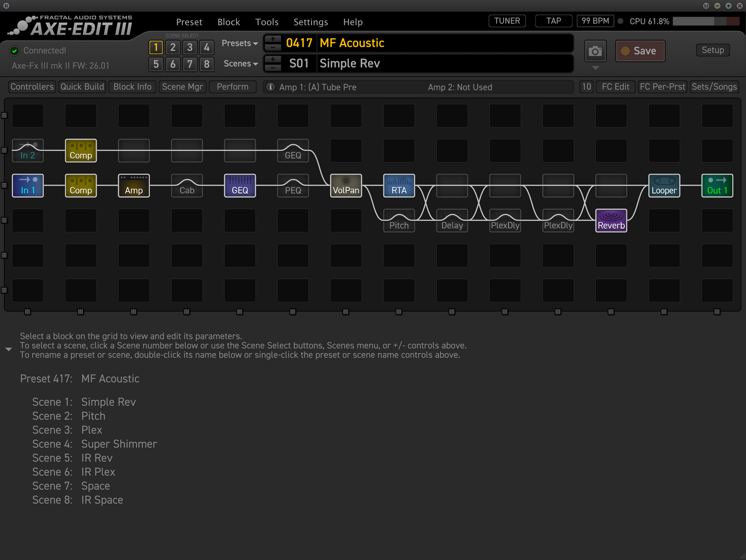Screen dimensions: 746x560
Task: Select the In 2 input block
Action: click(x=28, y=151)
